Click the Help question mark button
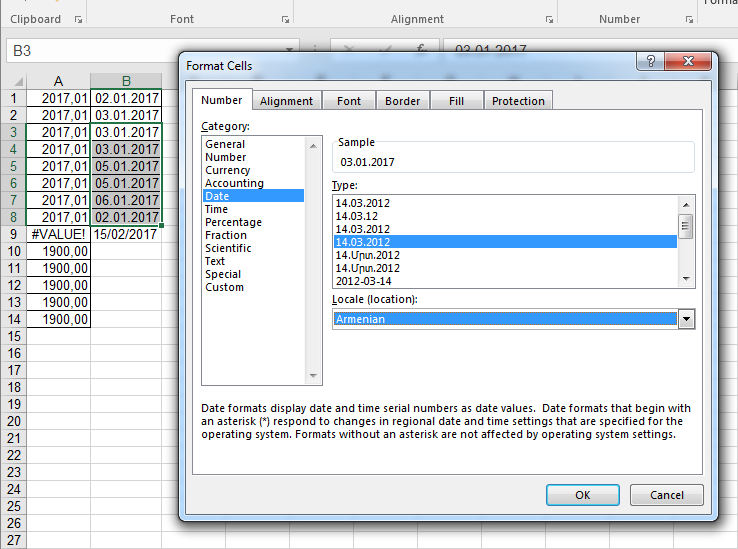This screenshot has width=738, height=549. [x=650, y=61]
